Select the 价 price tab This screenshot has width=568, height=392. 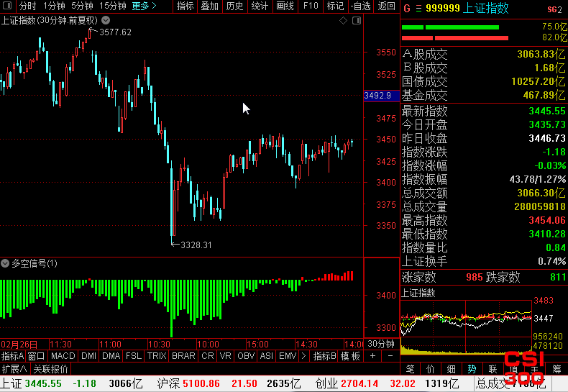coord(431,369)
